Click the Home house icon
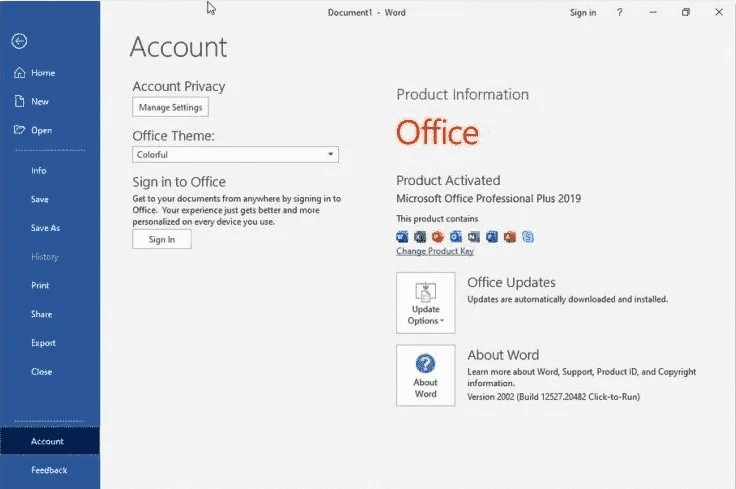 point(19,73)
